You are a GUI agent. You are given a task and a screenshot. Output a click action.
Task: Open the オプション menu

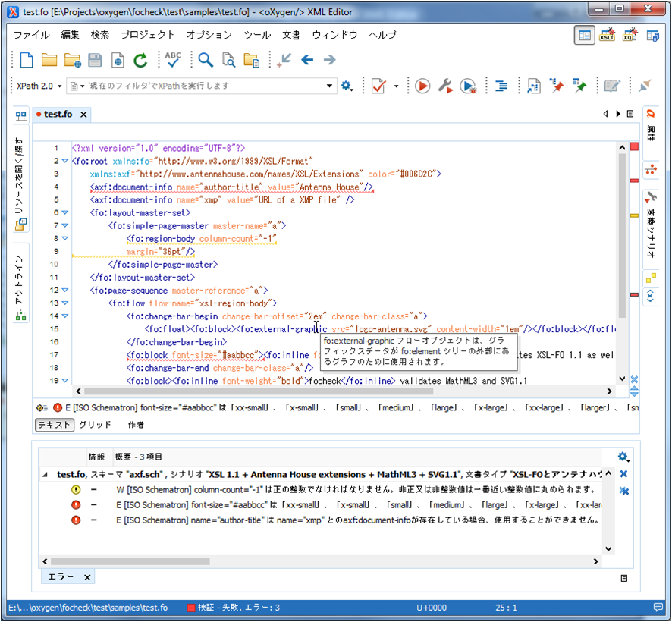tap(209, 35)
